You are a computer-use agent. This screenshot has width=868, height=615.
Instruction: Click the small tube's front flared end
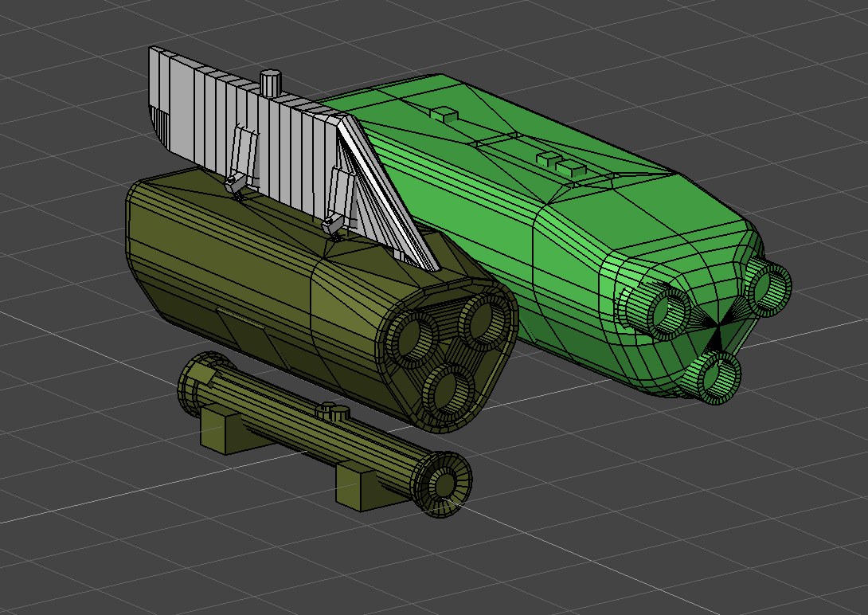443,484
